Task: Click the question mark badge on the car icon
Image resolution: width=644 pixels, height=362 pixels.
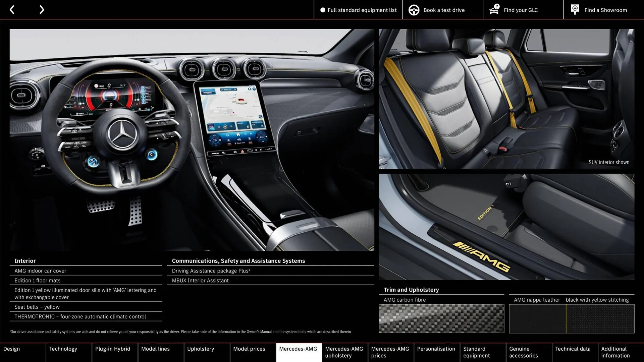Action: tap(496, 6)
